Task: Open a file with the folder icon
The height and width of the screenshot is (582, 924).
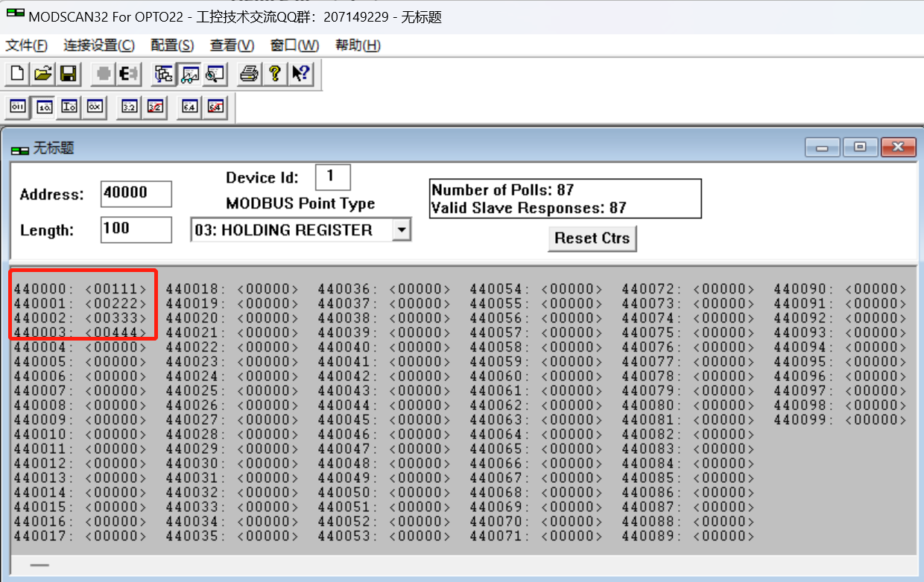Action: (x=43, y=73)
